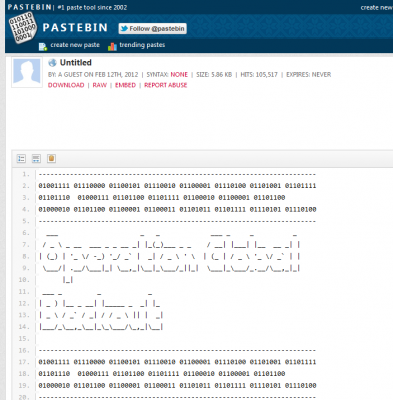
Task: Click the NONE syntax link
Action: click(179, 74)
